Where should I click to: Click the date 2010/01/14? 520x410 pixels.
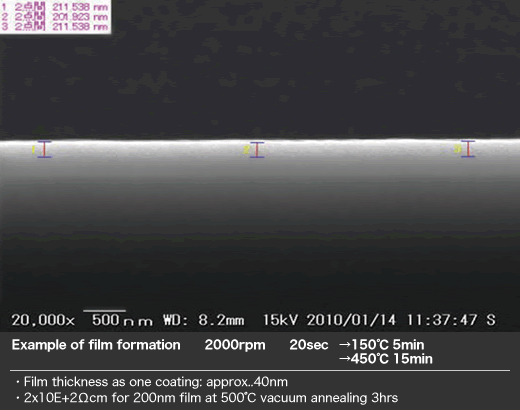(351, 320)
